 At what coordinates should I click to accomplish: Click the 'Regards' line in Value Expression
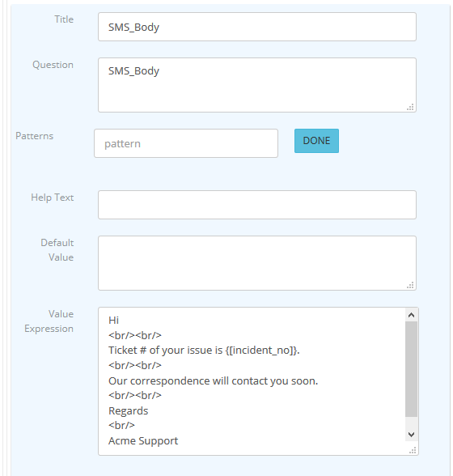[x=129, y=410]
